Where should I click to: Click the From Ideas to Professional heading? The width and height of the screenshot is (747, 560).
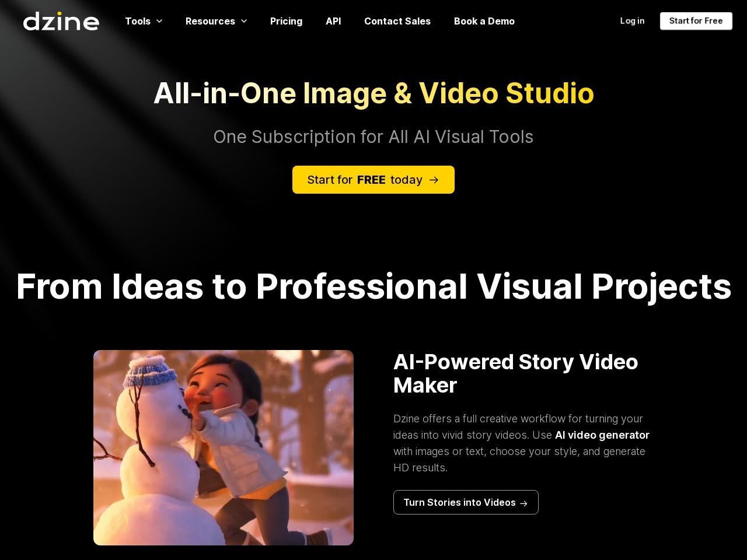pos(373,286)
